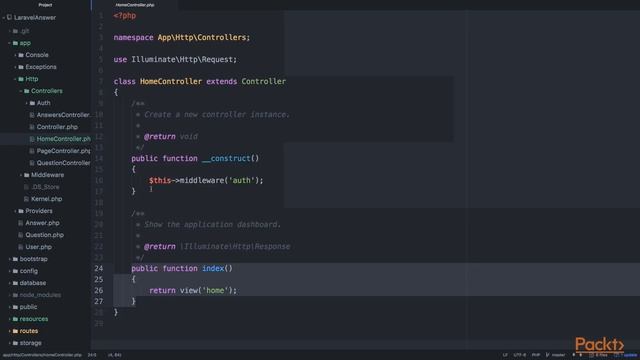Click the Controller parent class name
The image size is (640, 360).
click(264, 82)
